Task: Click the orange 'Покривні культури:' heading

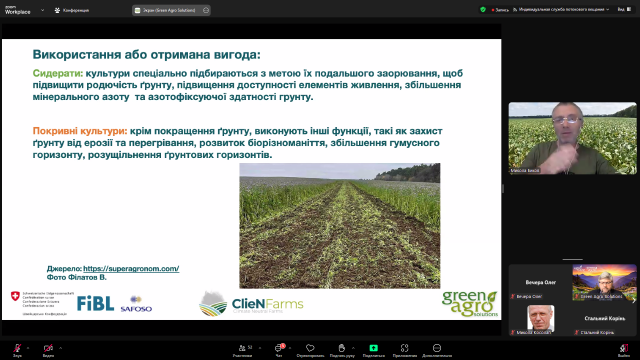Action: (80, 131)
